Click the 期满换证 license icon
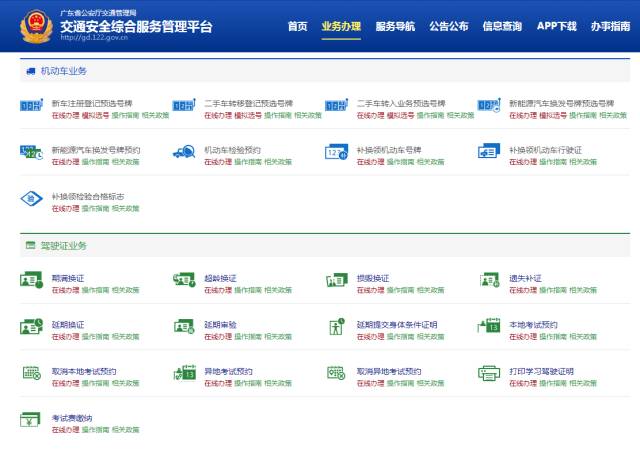The width and height of the screenshot is (640, 449). pyautogui.click(x=31, y=280)
